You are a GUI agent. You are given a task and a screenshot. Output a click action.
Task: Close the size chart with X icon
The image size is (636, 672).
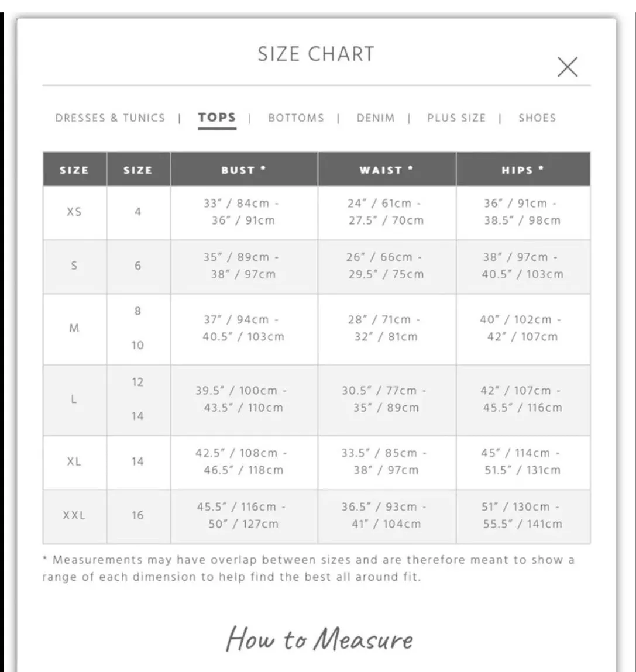click(x=568, y=67)
